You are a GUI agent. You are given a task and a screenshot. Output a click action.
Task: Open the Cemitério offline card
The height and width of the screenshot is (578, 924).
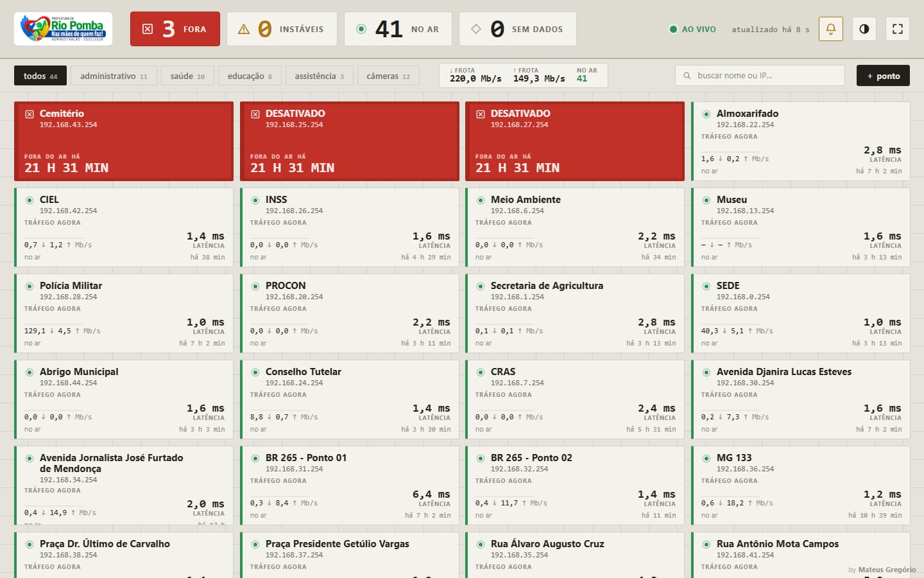pos(124,141)
